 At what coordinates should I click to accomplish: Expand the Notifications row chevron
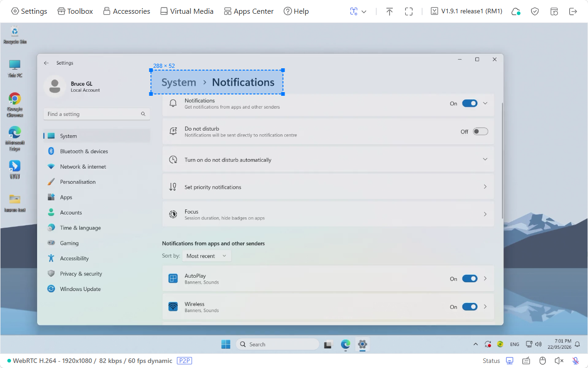click(485, 103)
